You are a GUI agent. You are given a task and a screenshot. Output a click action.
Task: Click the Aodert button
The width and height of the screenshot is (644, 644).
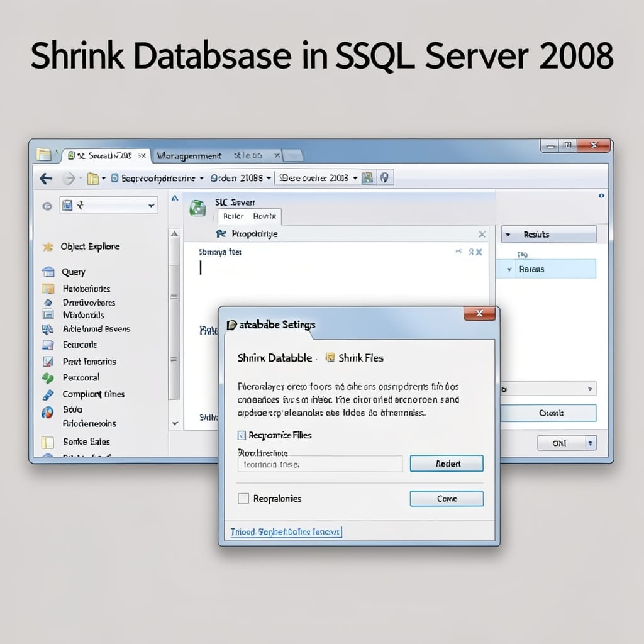(447, 464)
